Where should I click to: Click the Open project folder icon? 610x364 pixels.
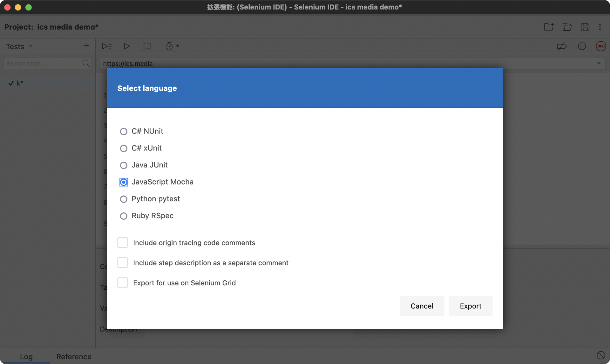[567, 27]
